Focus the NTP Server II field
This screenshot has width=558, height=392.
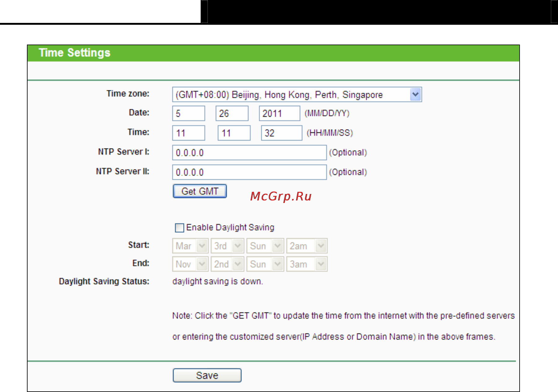(249, 172)
